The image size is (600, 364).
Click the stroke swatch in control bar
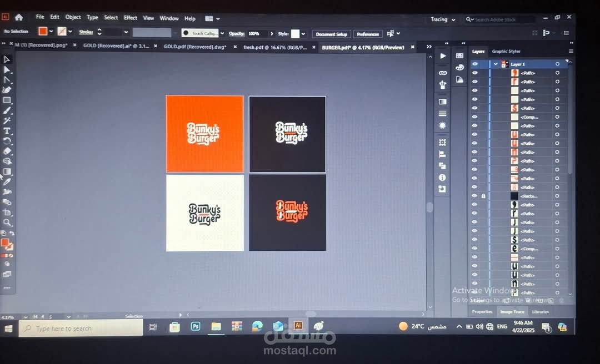click(62, 32)
